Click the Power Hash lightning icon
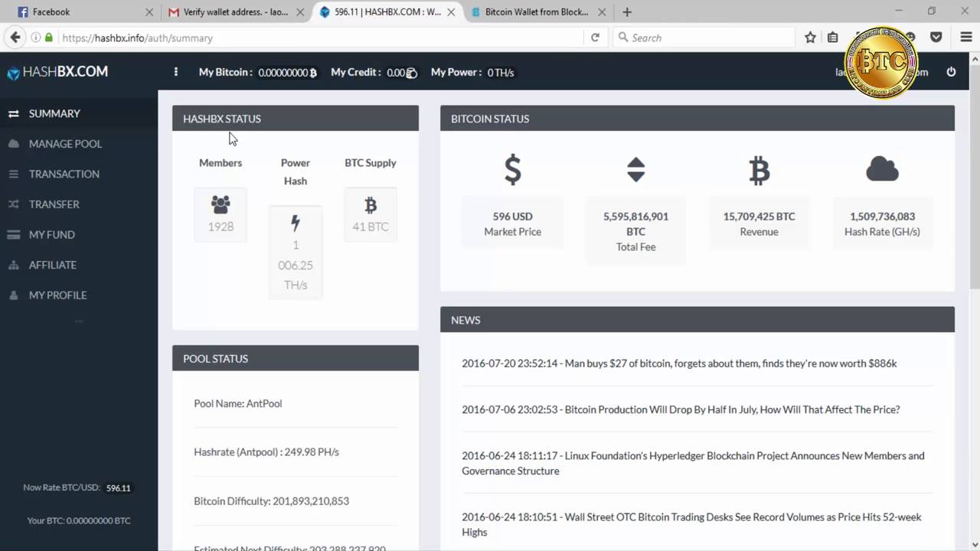 pyautogui.click(x=296, y=223)
